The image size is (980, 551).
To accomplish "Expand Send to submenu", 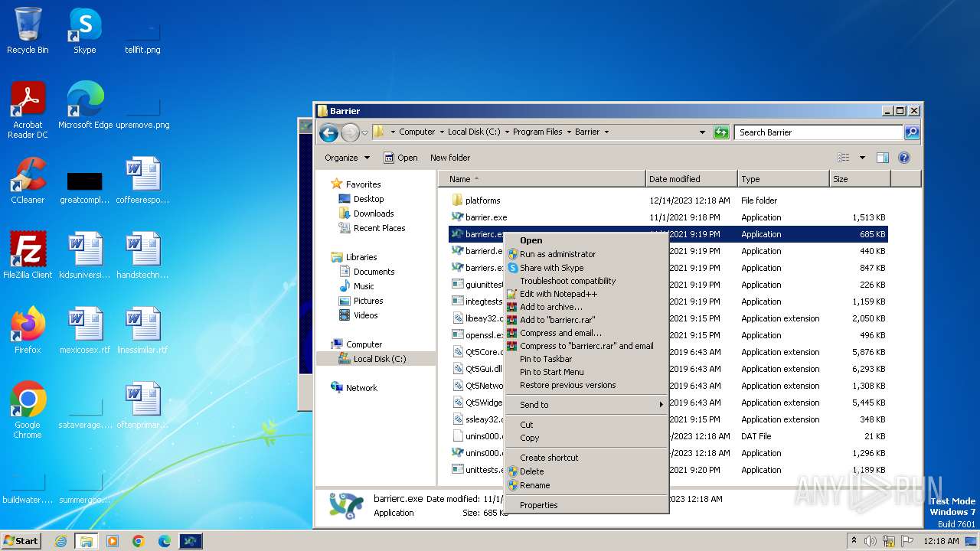I will point(586,405).
